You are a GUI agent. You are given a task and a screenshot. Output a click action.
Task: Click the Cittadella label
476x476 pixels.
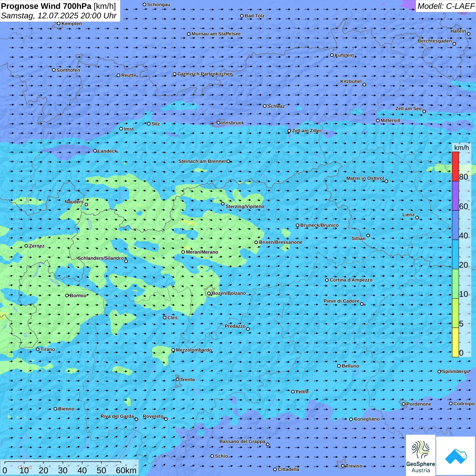(288, 469)
